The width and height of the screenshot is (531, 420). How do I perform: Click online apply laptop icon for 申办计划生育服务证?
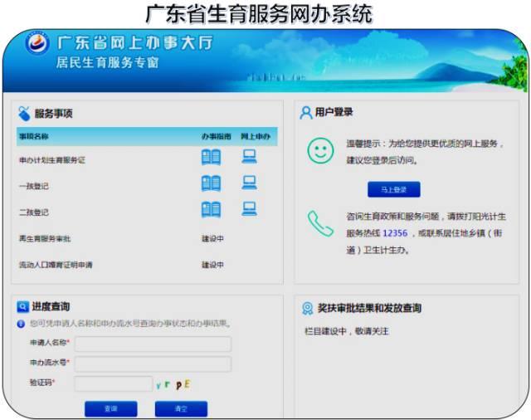tap(250, 157)
